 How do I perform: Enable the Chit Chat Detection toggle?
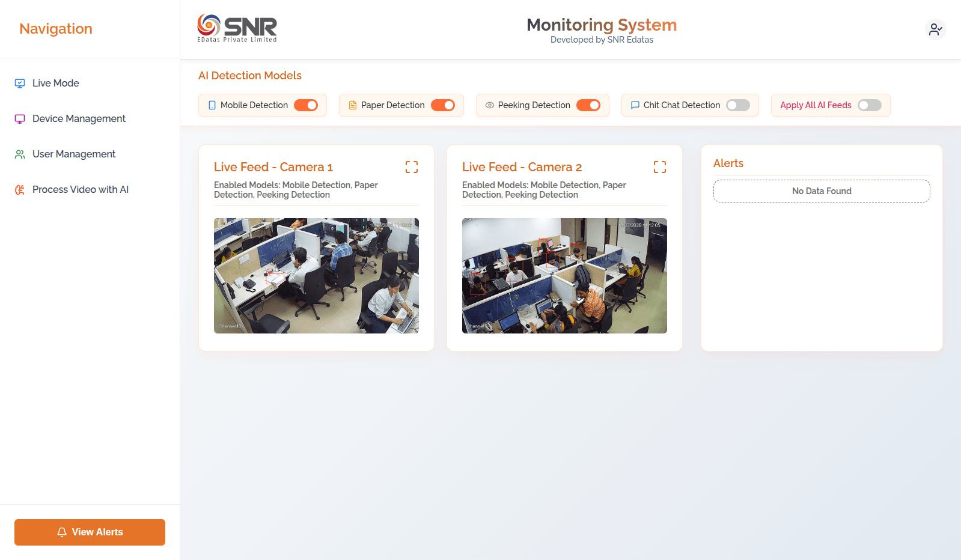point(738,105)
